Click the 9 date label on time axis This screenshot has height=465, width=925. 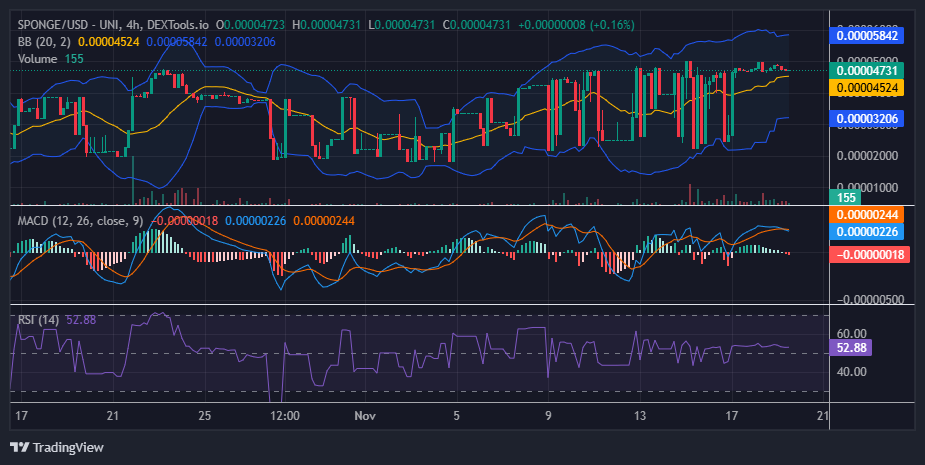point(548,416)
